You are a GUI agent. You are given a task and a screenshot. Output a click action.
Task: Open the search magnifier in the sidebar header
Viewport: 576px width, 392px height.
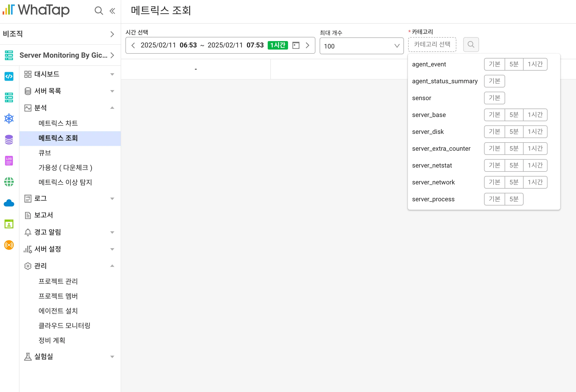(99, 11)
